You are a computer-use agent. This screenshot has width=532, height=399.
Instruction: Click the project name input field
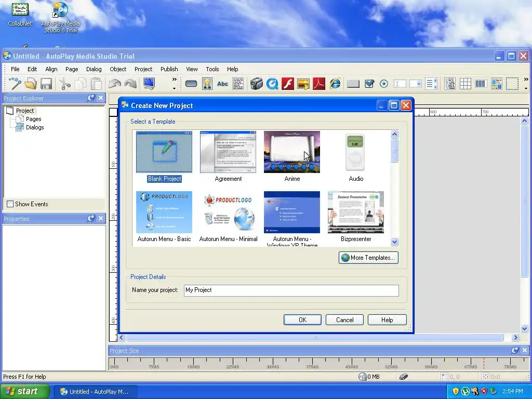pos(291,290)
